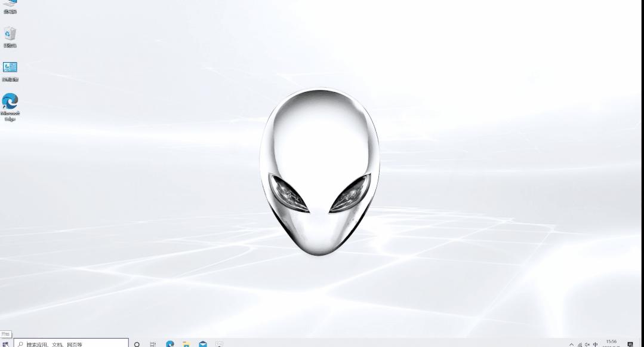Select the Control Panel desktop icon
Image resolution: width=644 pixels, height=347 pixels.
(x=10, y=72)
